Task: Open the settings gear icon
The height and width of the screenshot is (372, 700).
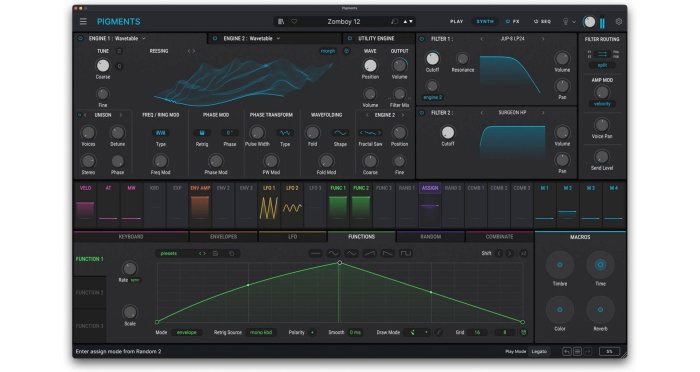Action: tap(619, 21)
